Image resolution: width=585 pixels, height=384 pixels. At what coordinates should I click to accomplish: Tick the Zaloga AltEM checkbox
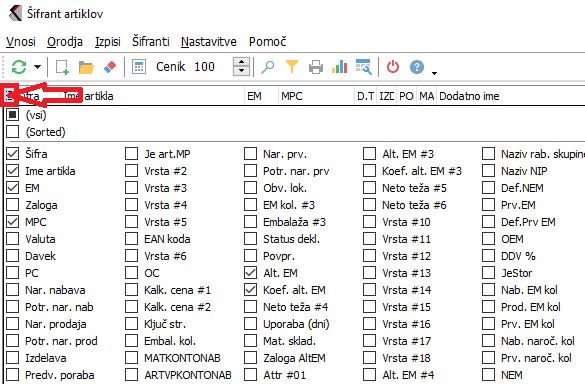[x=250, y=358]
